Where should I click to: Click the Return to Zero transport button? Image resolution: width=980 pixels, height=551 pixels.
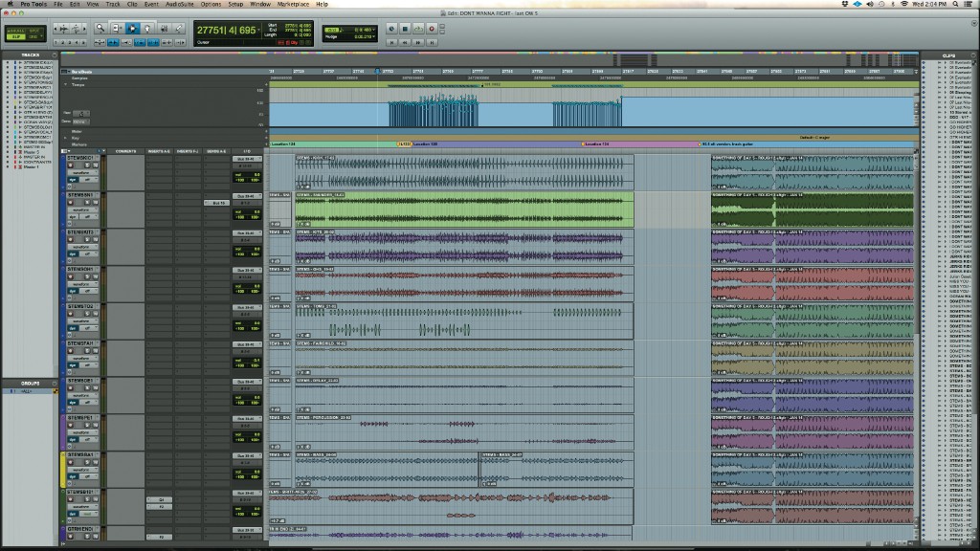(x=391, y=42)
